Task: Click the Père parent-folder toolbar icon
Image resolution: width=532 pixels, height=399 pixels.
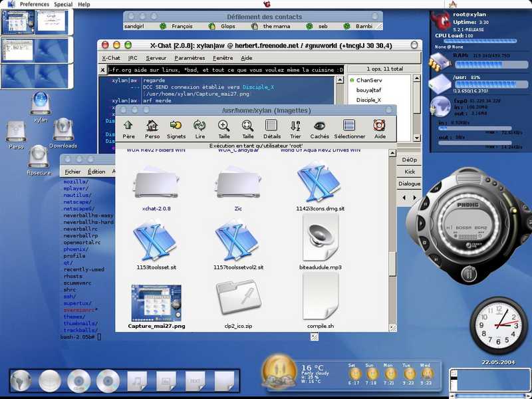Action: click(128, 126)
